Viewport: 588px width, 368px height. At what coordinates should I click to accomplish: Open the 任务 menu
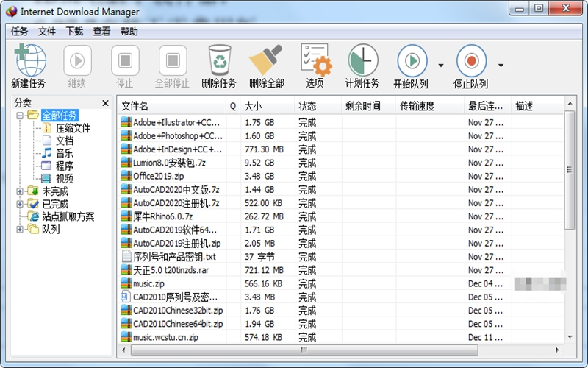19,32
